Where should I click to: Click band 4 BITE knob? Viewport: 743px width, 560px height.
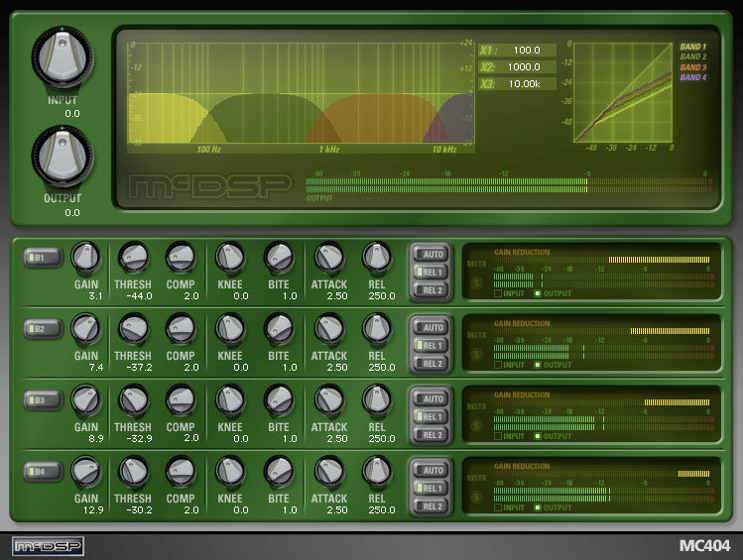(x=279, y=471)
